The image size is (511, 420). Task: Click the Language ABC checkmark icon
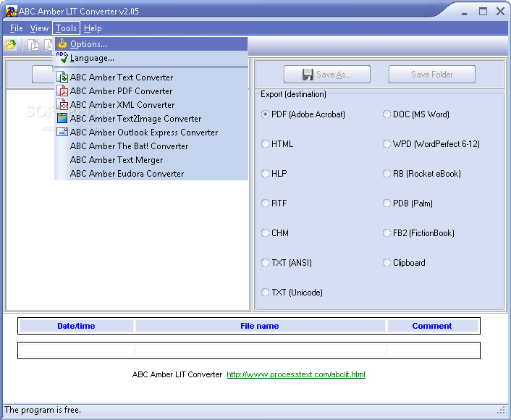[x=62, y=57]
